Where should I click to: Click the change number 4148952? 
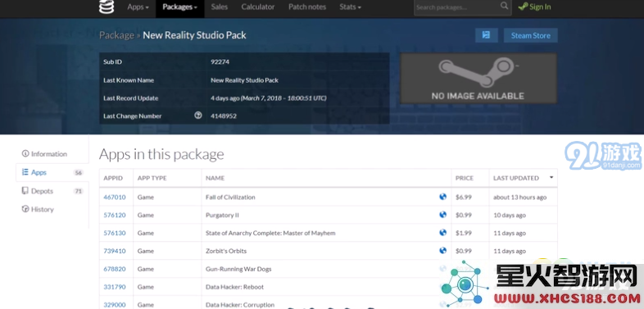point(224,116)
